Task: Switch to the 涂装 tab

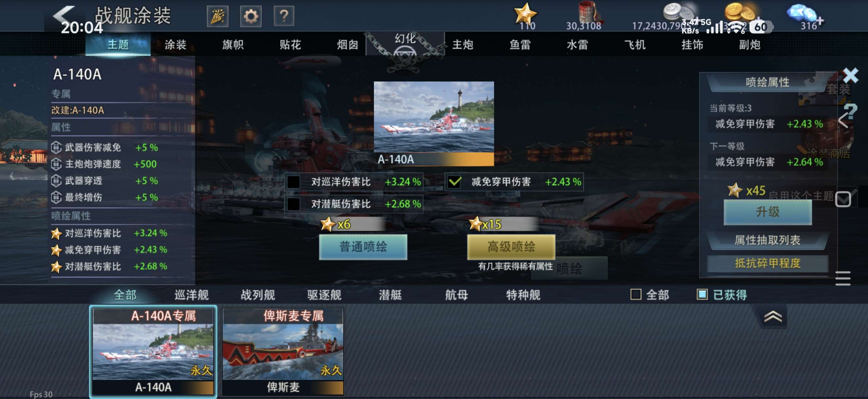Action: click(x=175, y=44)
